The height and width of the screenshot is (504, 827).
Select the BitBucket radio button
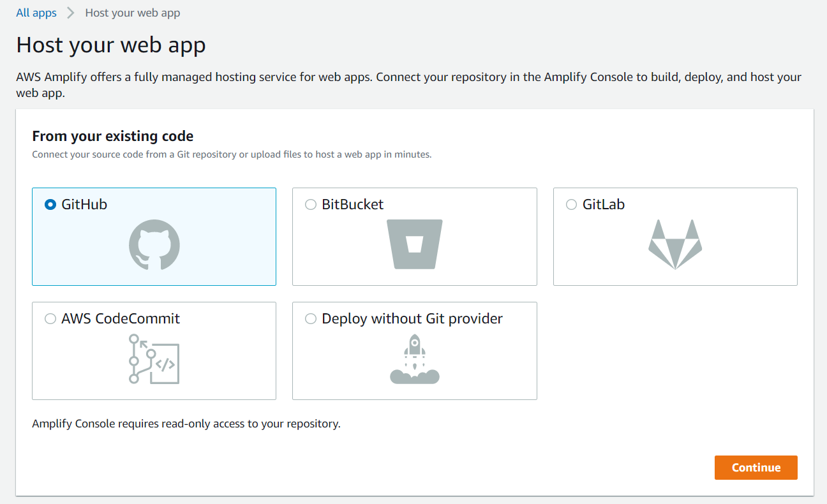311,205
